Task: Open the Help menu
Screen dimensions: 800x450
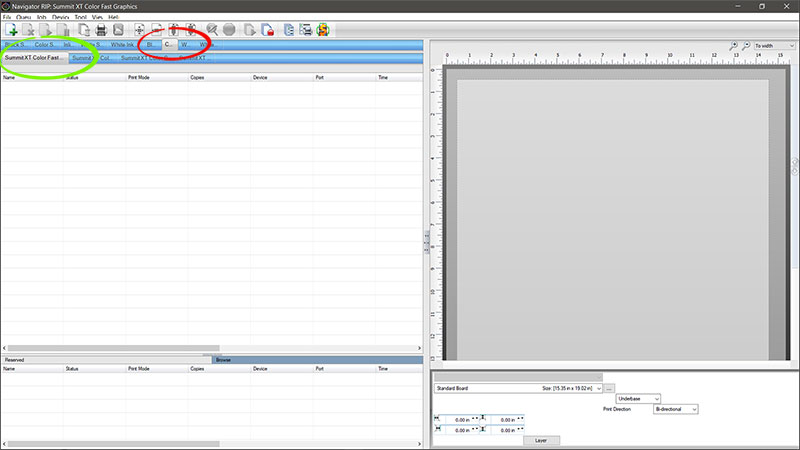Action: (113, 17)
